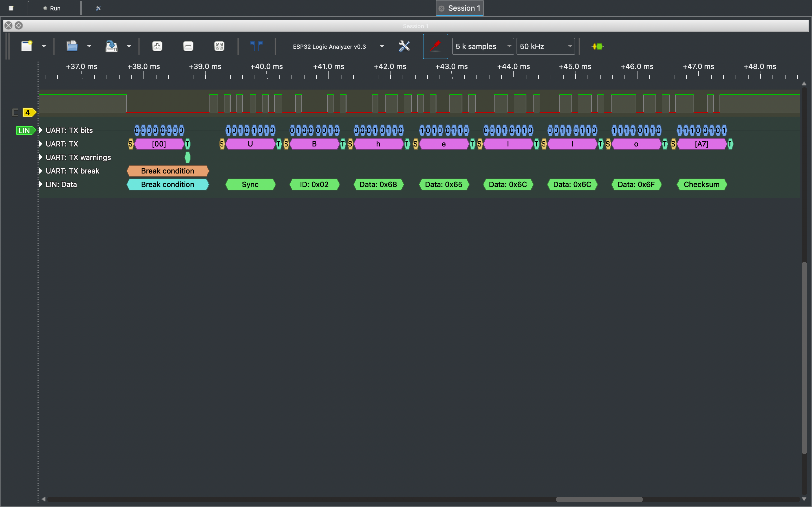Open the 50 kHz sample rate dropdown

tap(545, 46)
